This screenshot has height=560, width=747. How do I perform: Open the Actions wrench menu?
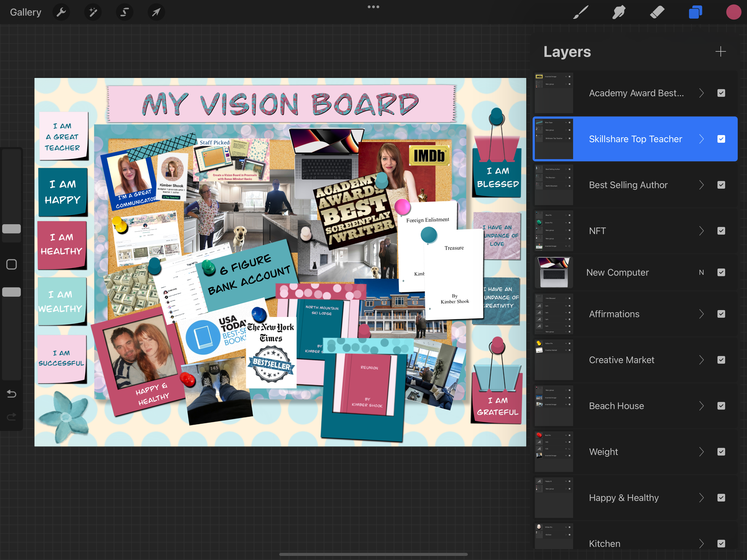coord(61,13)
